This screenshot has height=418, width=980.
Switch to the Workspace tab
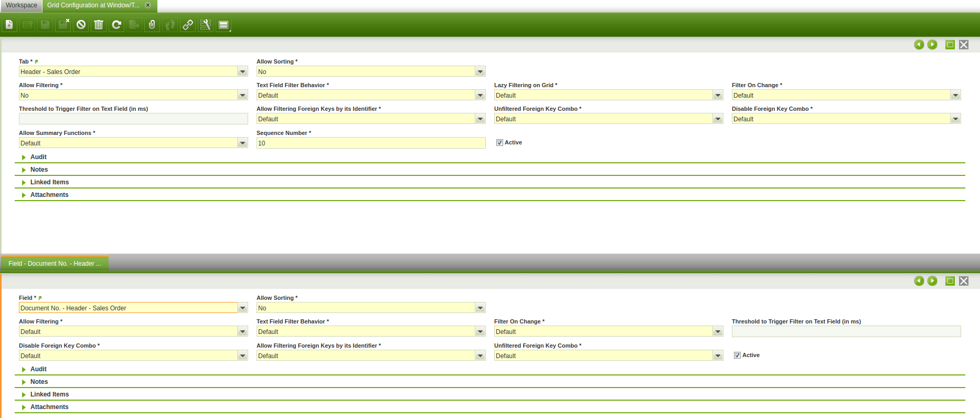click(x=22, y=5)
